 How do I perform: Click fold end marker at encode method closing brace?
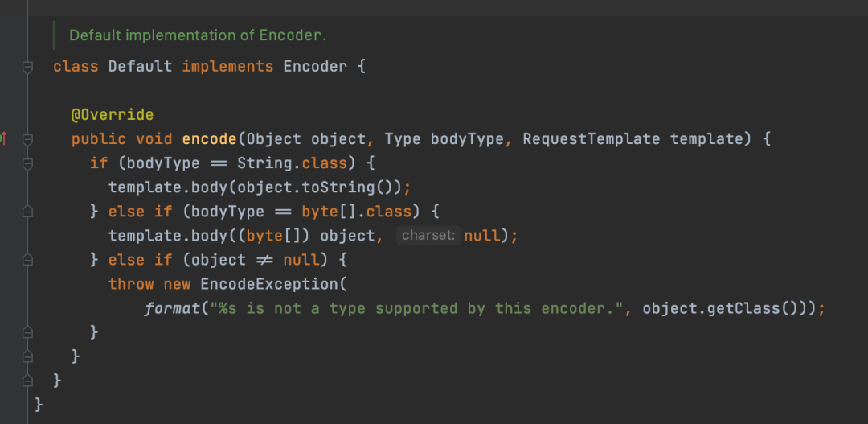click(27, 356)
